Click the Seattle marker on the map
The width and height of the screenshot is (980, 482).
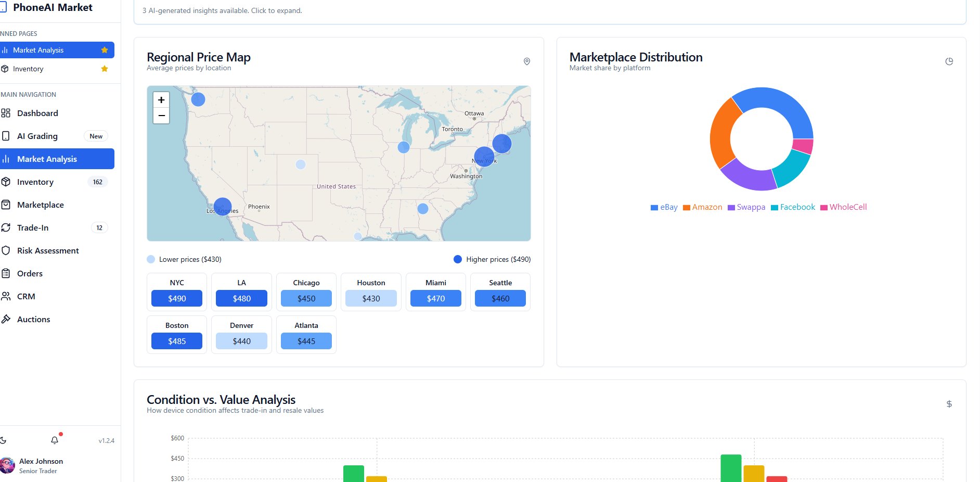coord(198,99)
